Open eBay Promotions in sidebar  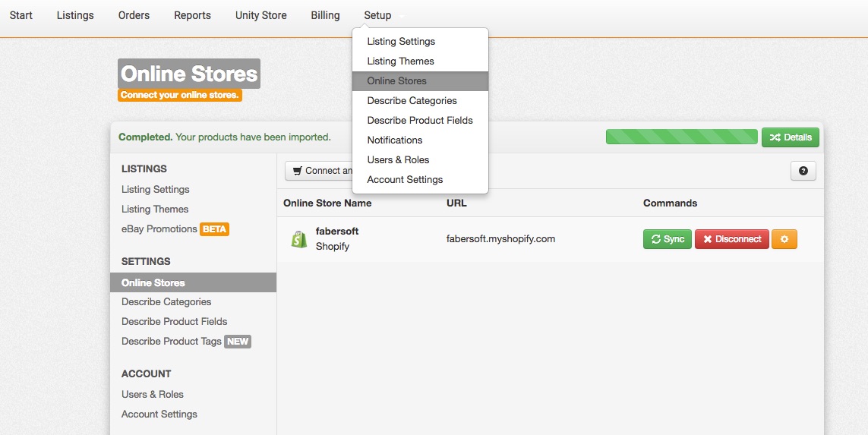[159, 229]
